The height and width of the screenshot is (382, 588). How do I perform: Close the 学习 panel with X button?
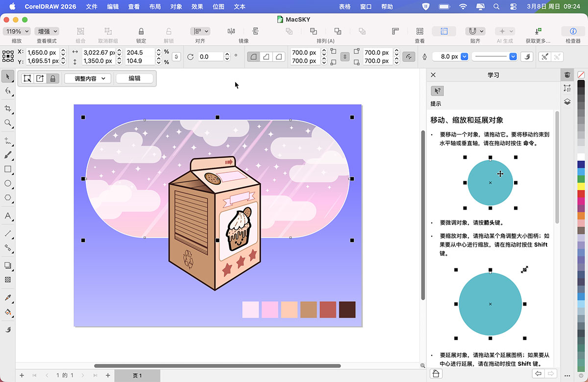click(x=433, y=75)
